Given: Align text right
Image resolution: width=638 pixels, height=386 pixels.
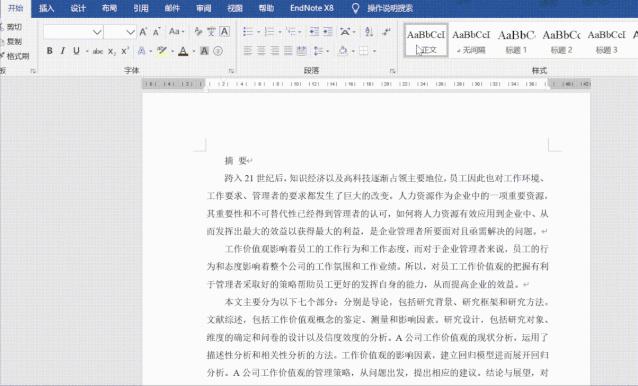Looking at the screenshot, I should 275,51.
